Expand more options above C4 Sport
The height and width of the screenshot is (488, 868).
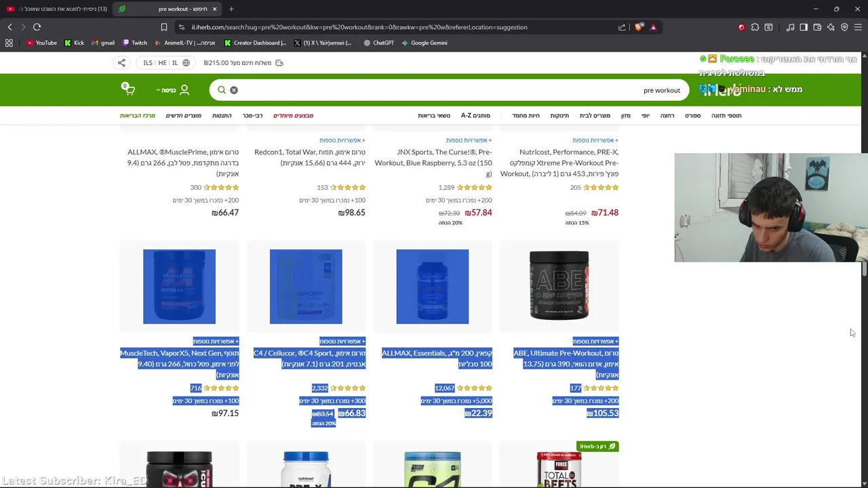pyautogui.click(x=342, y=341)
